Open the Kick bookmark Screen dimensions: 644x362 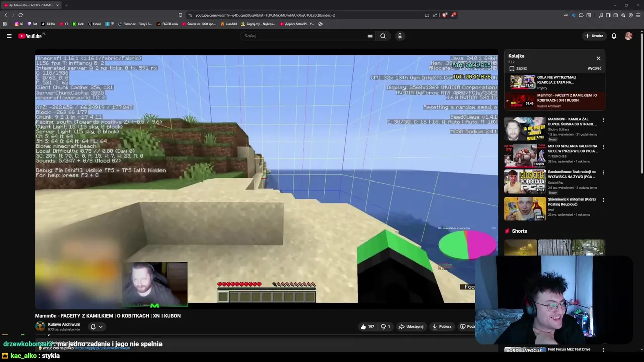[78, 24]
